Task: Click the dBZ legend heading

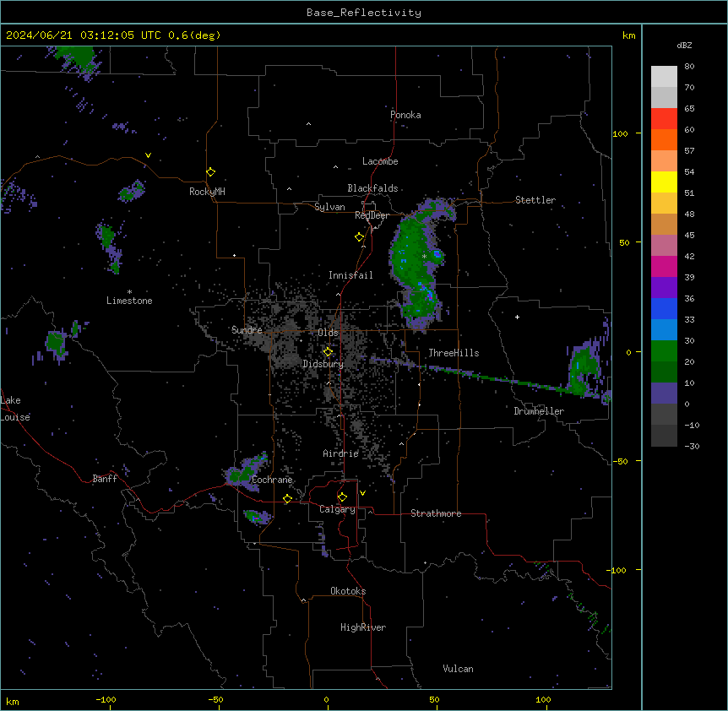Action: click(684, 46)
